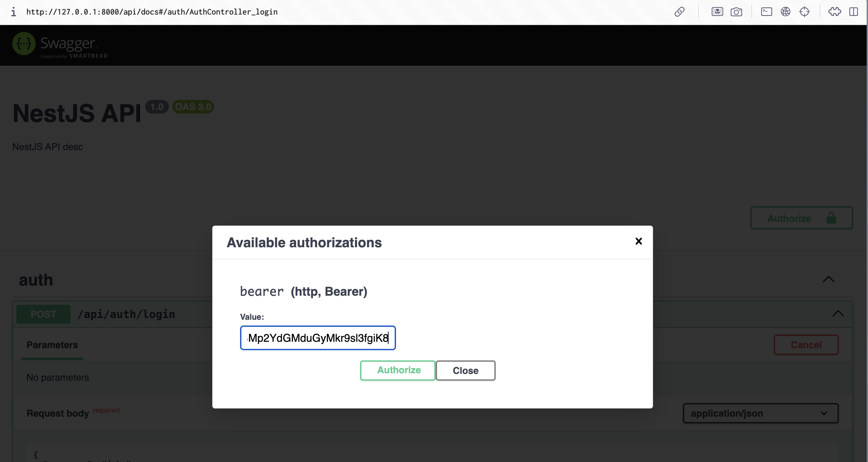The image size is (868, 462).
Task: Dismiss the dialog with the X
Action: 638,241
